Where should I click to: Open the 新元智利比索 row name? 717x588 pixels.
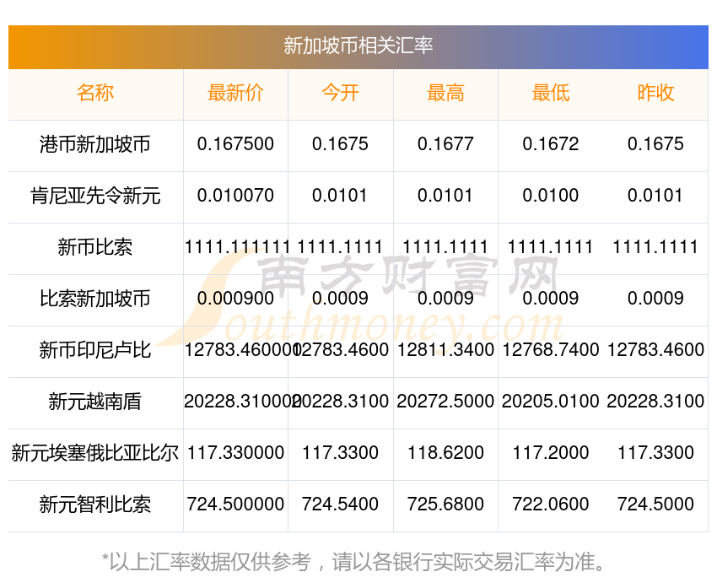[x=95, y=504]
